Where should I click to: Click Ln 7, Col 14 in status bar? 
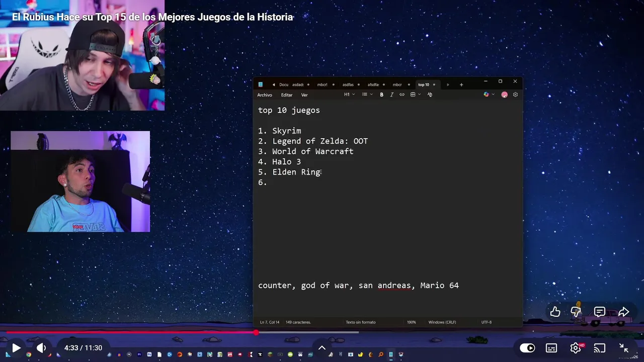pos(270,322)
